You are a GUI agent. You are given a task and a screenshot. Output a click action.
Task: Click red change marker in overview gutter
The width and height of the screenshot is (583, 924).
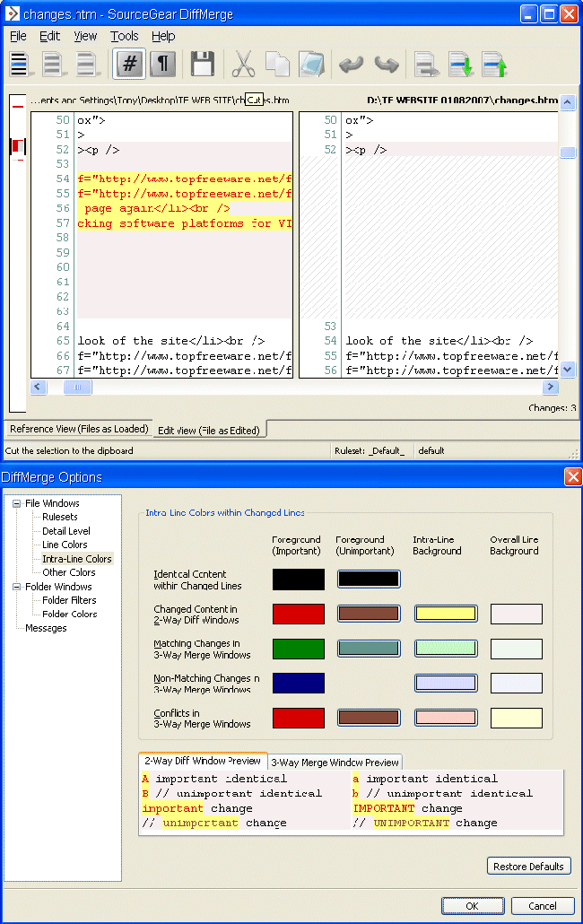pos(18,145)
